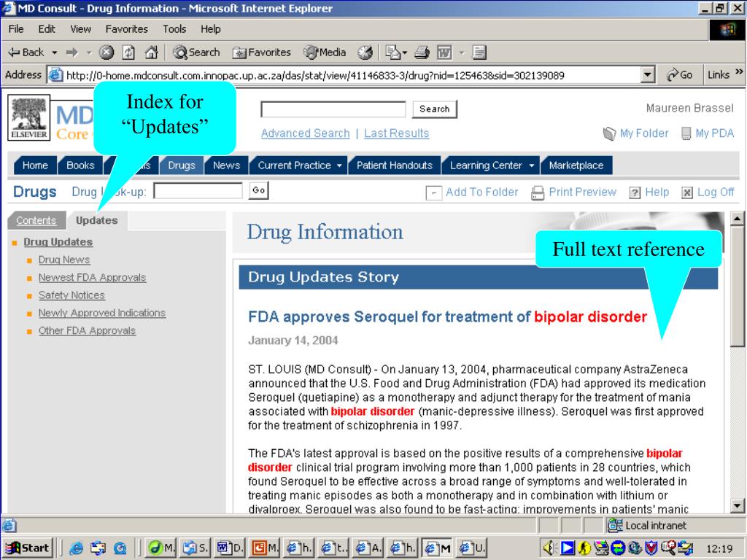Click the page scrollbar up arrow

(737, 219)
